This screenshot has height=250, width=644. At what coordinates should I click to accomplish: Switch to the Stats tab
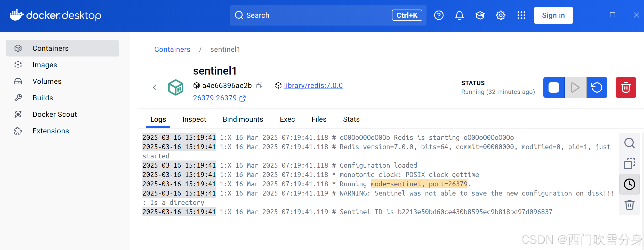point(351,119)
